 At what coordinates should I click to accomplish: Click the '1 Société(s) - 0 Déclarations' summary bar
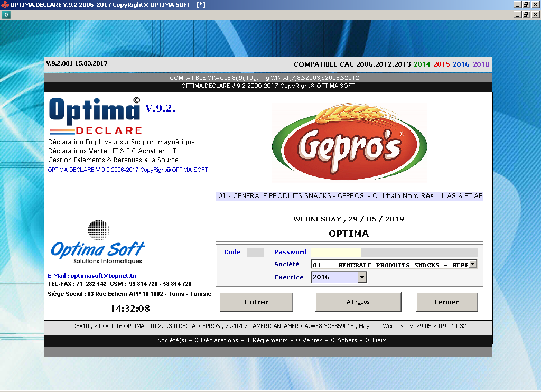269,340
